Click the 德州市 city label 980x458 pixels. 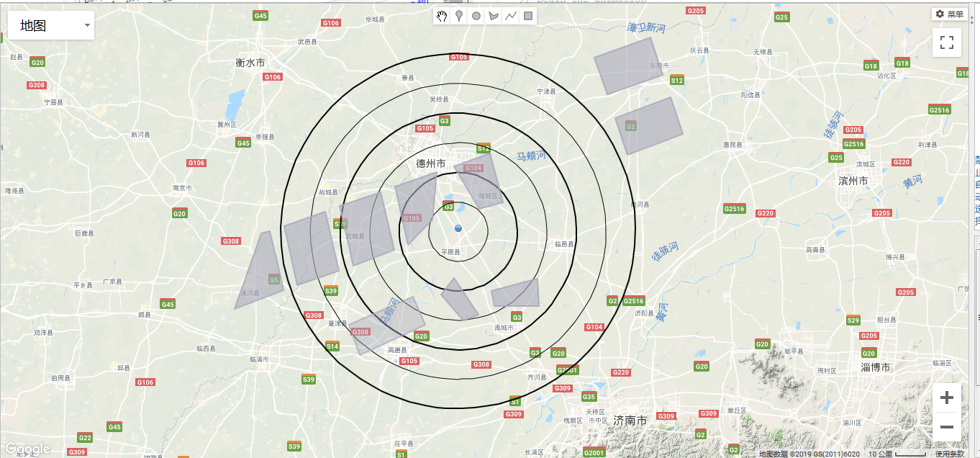[431, 163]
